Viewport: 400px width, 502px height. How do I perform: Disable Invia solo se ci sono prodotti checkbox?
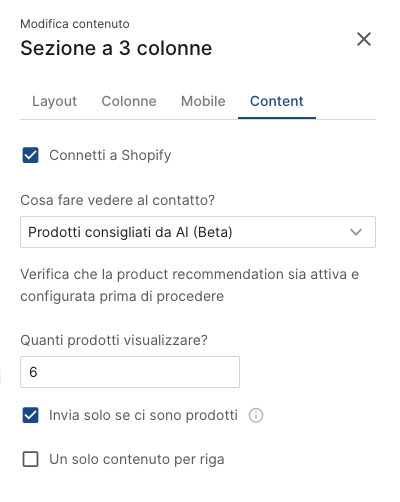[x=30, y=415]
